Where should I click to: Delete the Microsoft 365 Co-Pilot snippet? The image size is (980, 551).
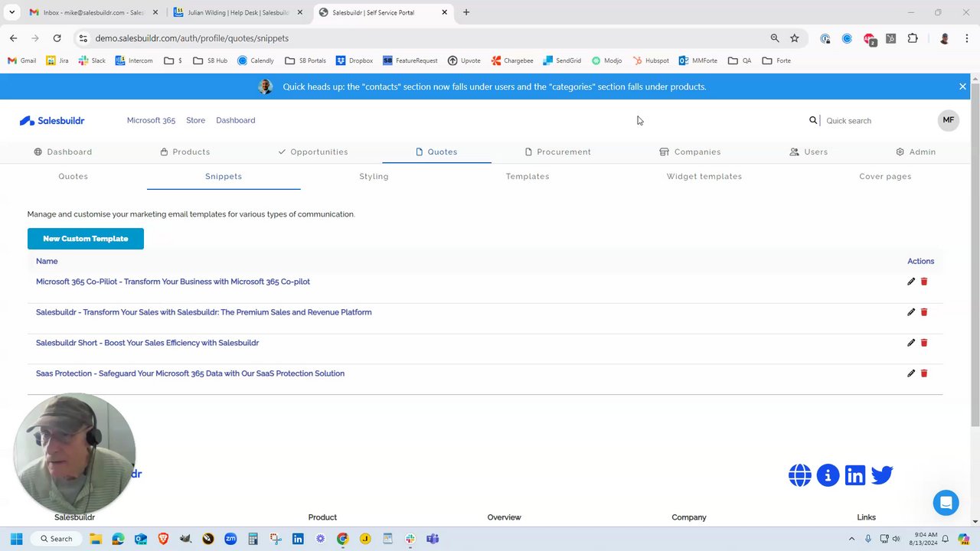924,282
